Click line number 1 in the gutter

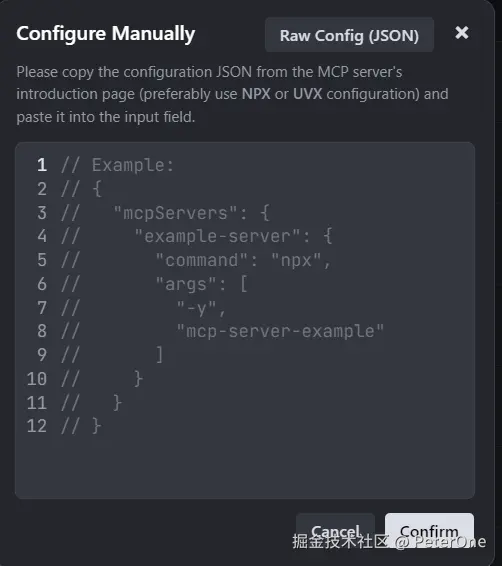click(x=42, y=165)
